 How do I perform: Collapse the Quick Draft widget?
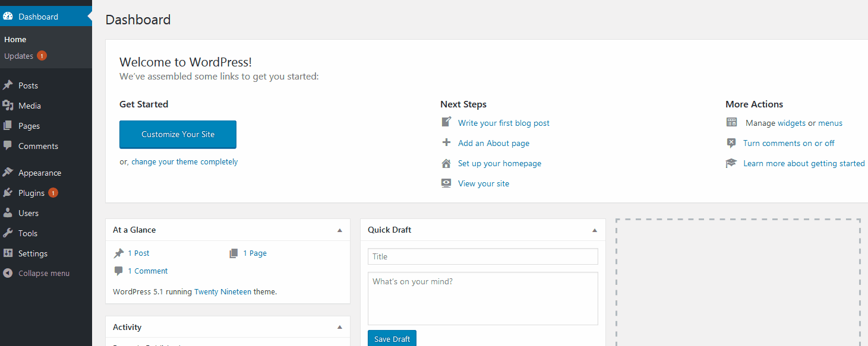[595, 230]
